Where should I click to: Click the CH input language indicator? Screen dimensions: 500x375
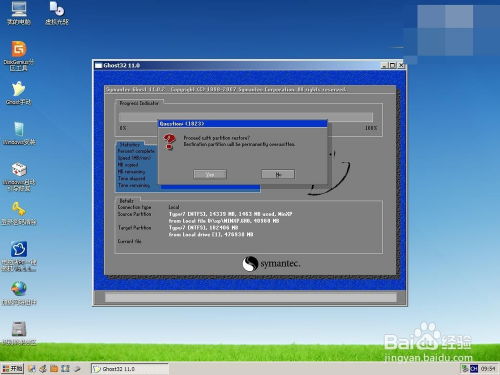[x=474, y=369]
